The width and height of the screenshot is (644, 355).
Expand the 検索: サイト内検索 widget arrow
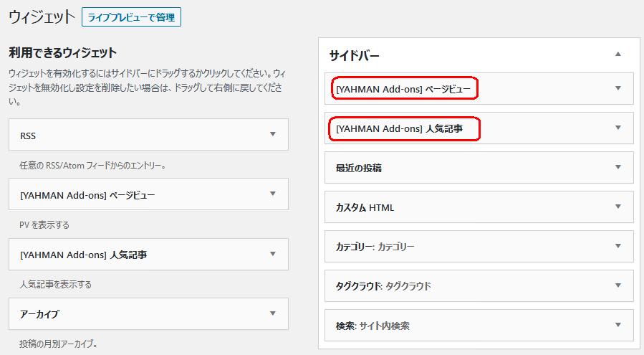coord(618,325)
